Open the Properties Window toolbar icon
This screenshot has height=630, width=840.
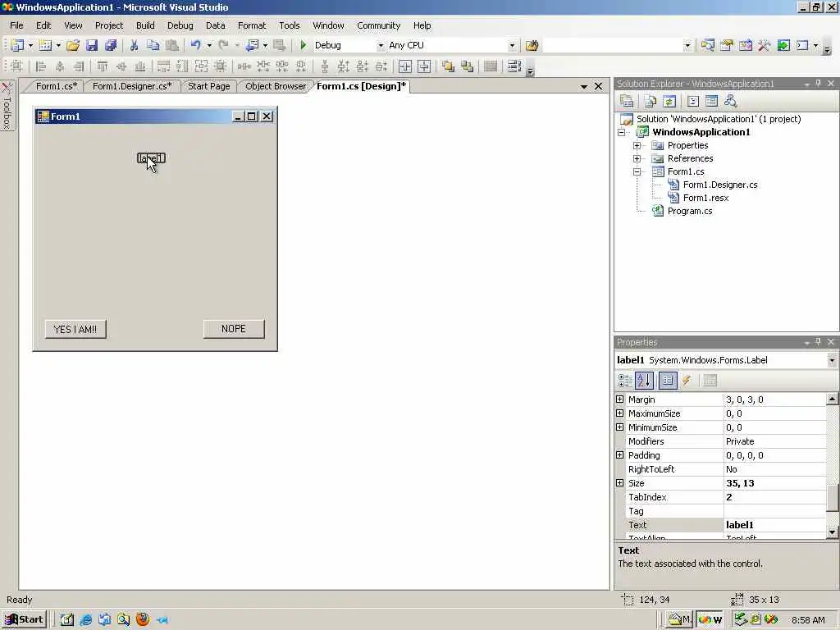[727, 46]
